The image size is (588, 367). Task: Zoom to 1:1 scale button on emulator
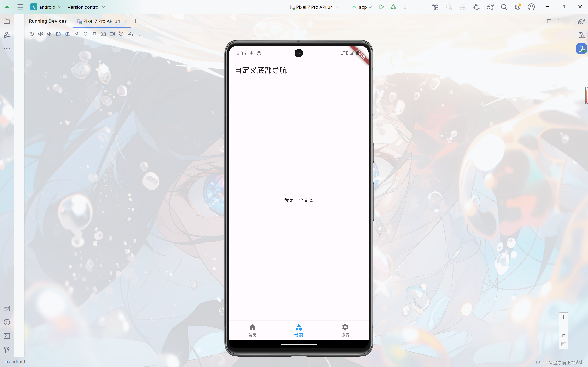pos(563,335)
